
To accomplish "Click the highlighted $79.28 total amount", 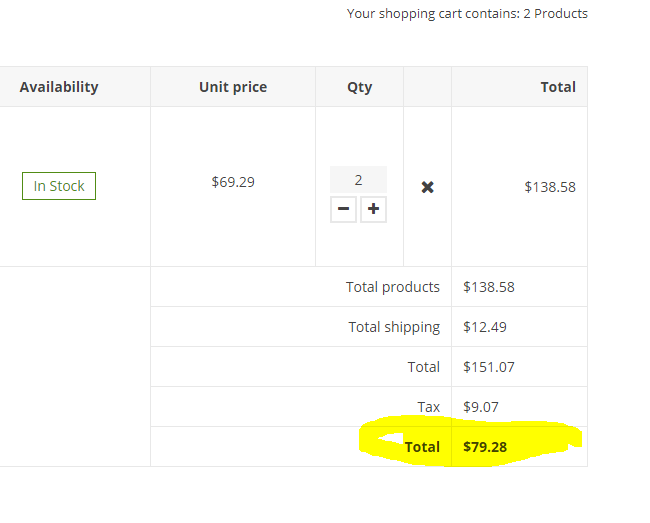I will tap(485, 447).
